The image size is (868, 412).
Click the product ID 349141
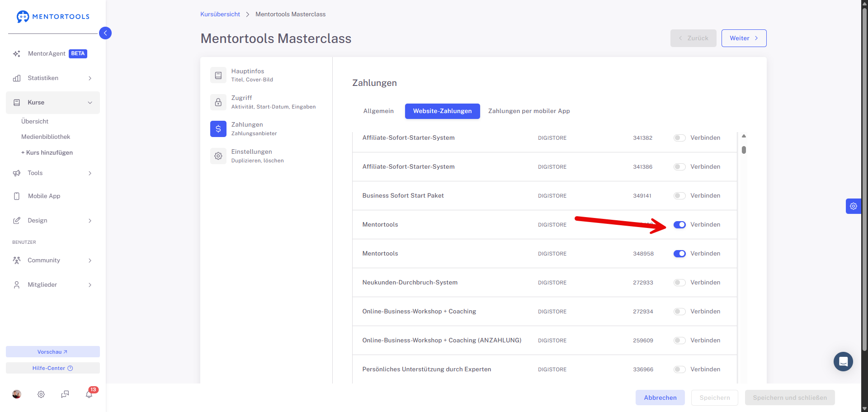642,196
